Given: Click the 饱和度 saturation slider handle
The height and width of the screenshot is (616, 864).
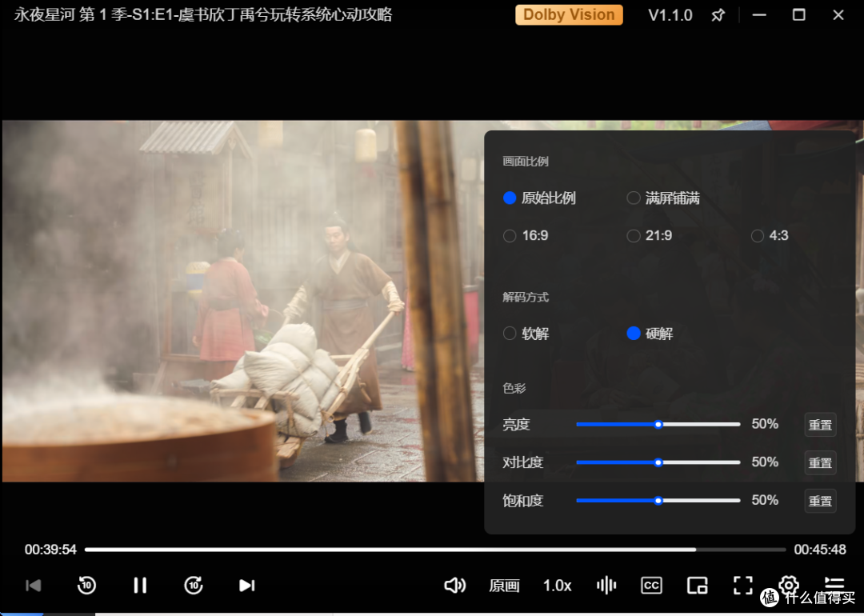Looking at the screenshot, I should [658, 501].
